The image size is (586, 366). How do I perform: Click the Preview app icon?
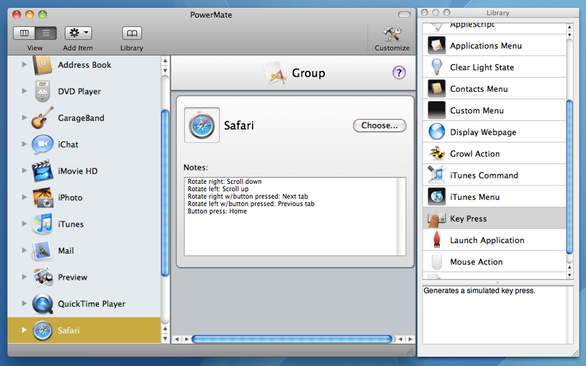tap(42, 277)
